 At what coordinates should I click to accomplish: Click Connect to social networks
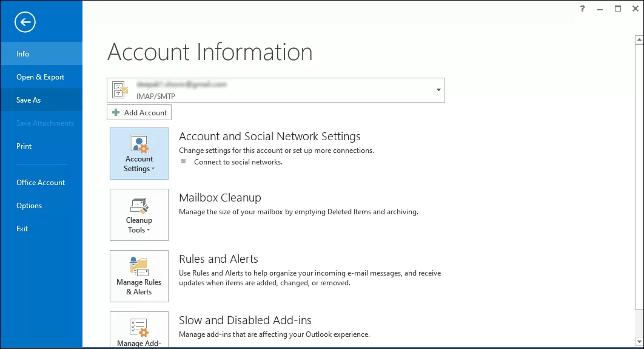[x=238, y=162]
